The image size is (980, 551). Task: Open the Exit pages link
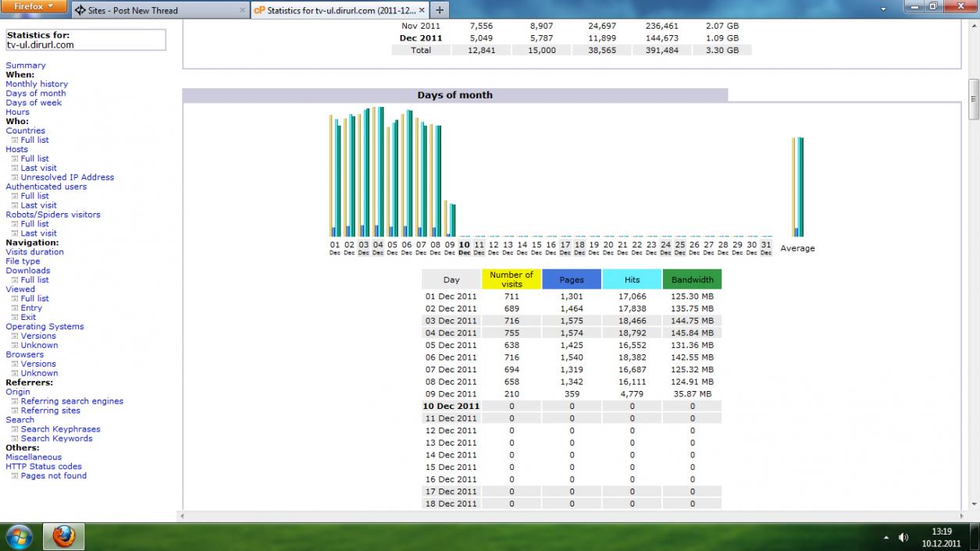point(28,318)
